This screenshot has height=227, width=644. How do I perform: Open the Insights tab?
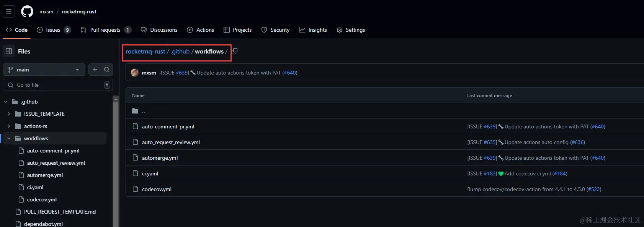point(313,30)
